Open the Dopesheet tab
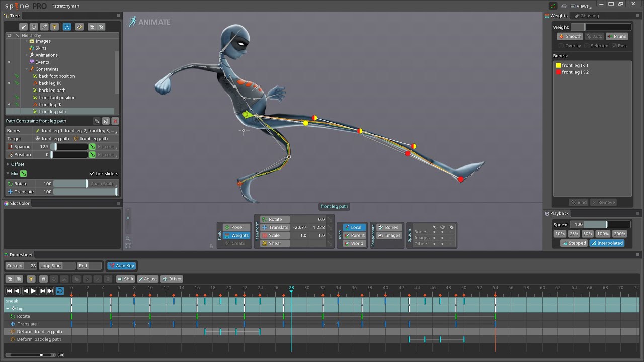The height and width of the screenshot is (362, 644). 19,255
